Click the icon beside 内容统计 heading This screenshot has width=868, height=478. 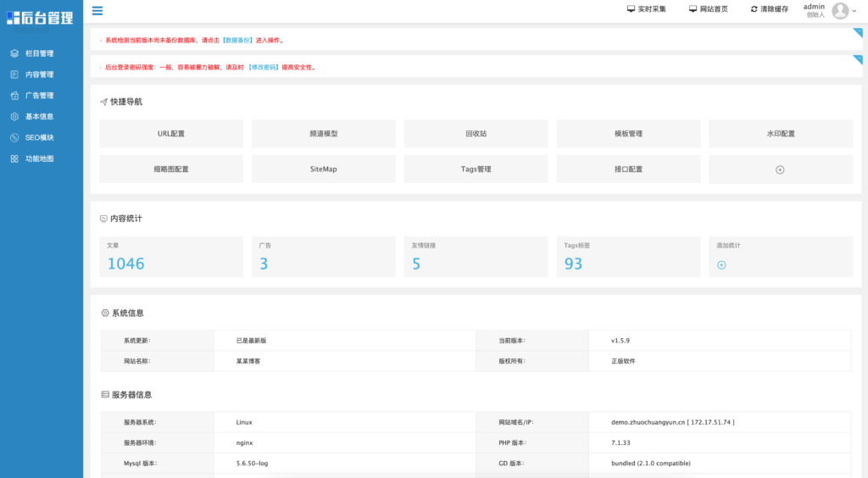pos(103,219)
